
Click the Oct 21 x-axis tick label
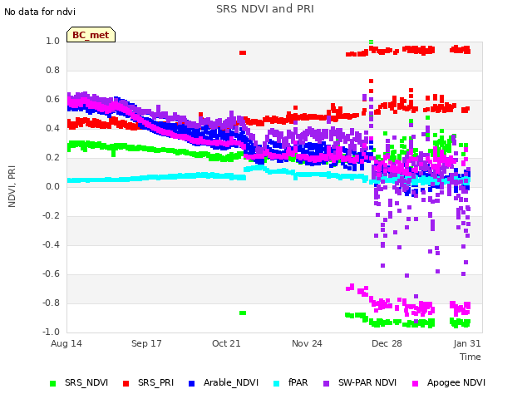(x=226, y=343)
